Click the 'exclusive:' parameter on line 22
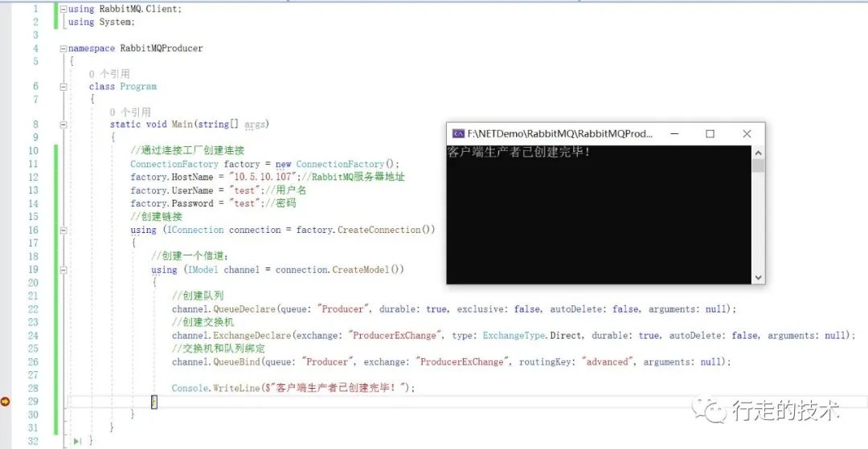The height and width of the screenshot is (449, 868). click(x=483, y=309)
